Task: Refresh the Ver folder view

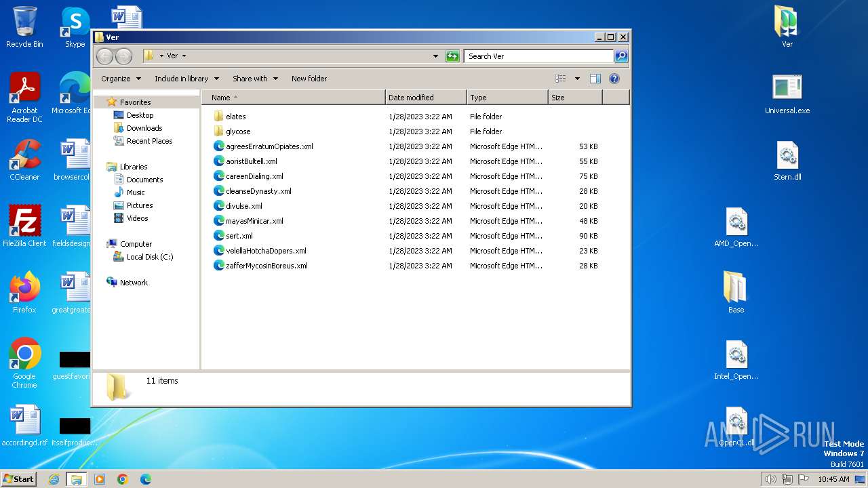Action: 452,56
